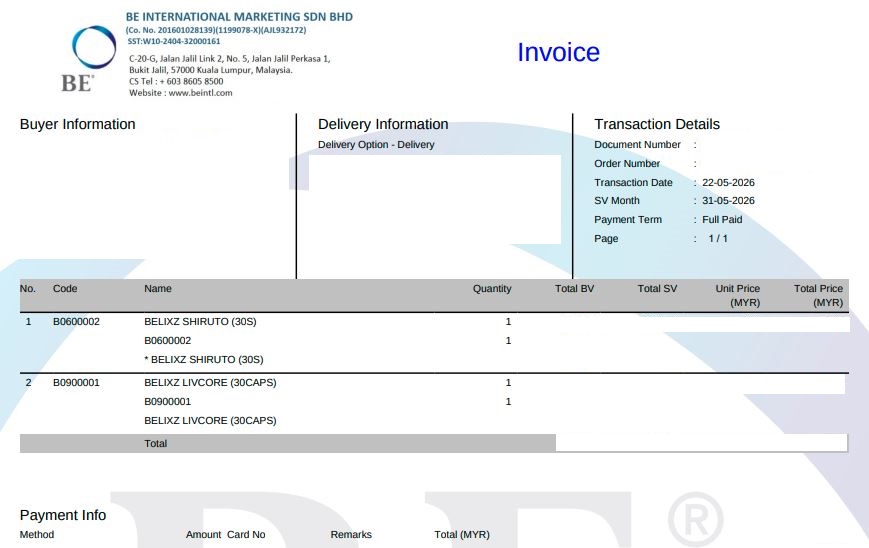This screenshot has height=548, width=869.
Task: Click the company registration number line
Action: pos(216,30)
